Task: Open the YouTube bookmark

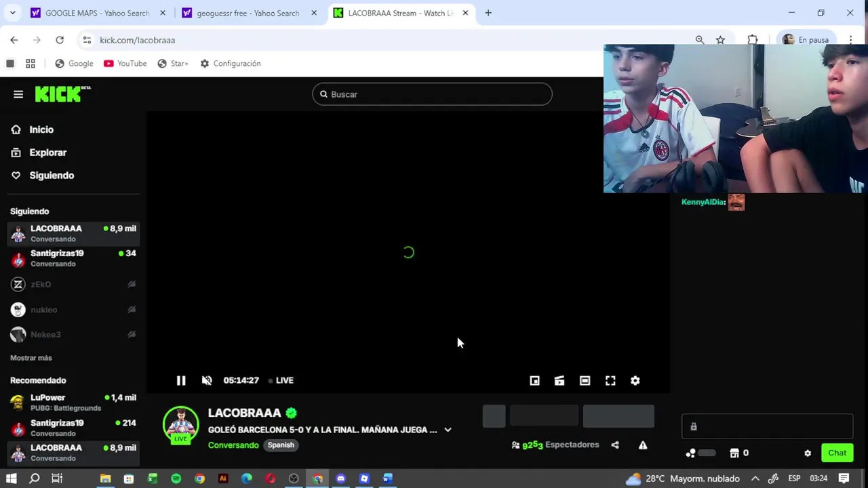Action: [125, 64]
